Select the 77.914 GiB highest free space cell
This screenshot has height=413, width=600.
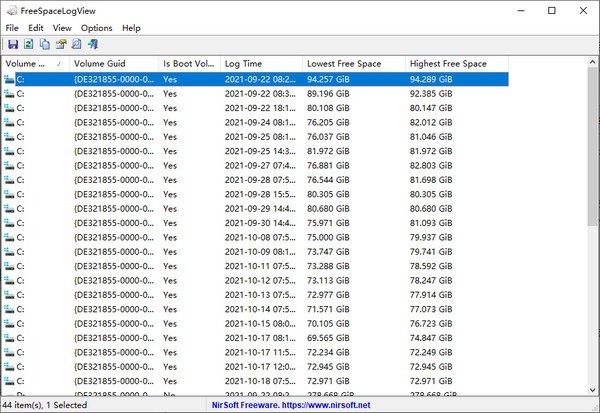[431, 295]
